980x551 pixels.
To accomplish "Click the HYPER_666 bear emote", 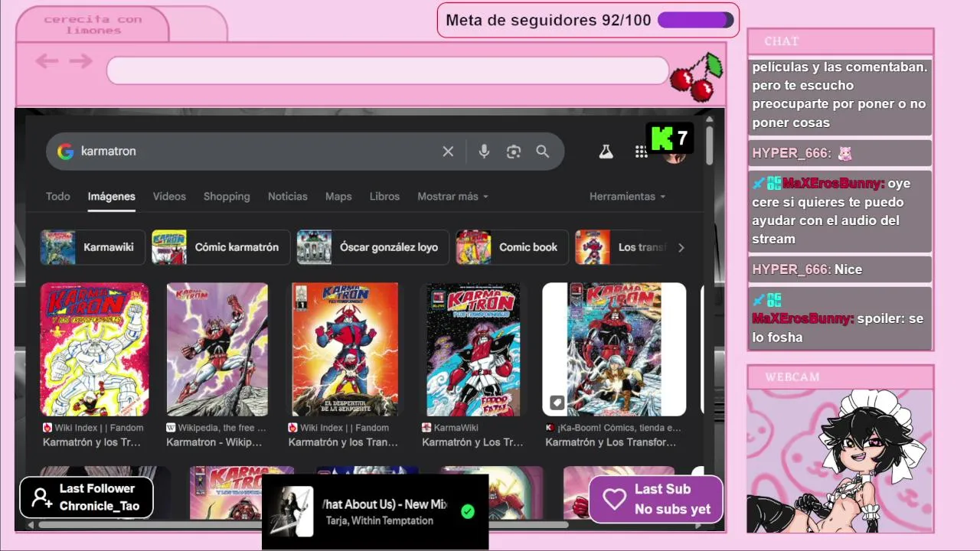I will (x=844, y=153).
